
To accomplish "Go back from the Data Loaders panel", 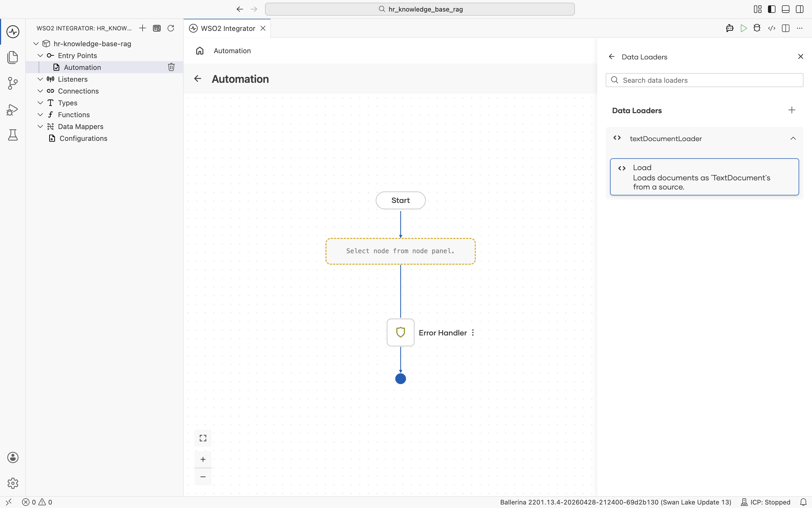I will click(x=612, y=57).
